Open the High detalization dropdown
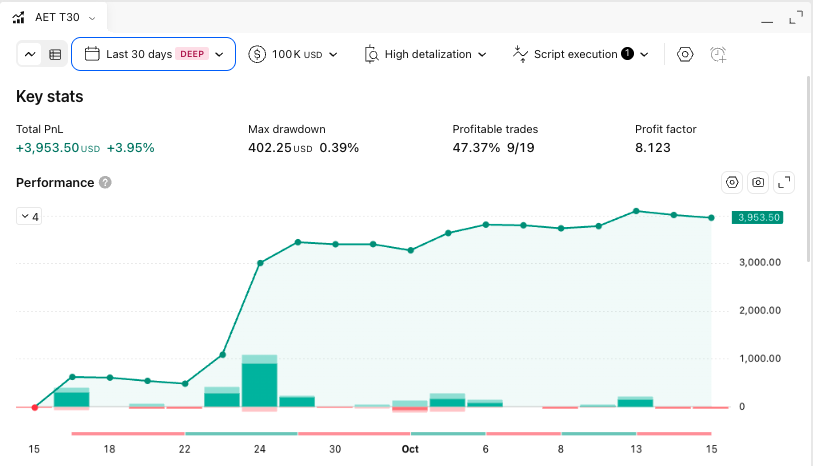The width and height of the screenshot is (813, 466). click(x=425, y=54)
